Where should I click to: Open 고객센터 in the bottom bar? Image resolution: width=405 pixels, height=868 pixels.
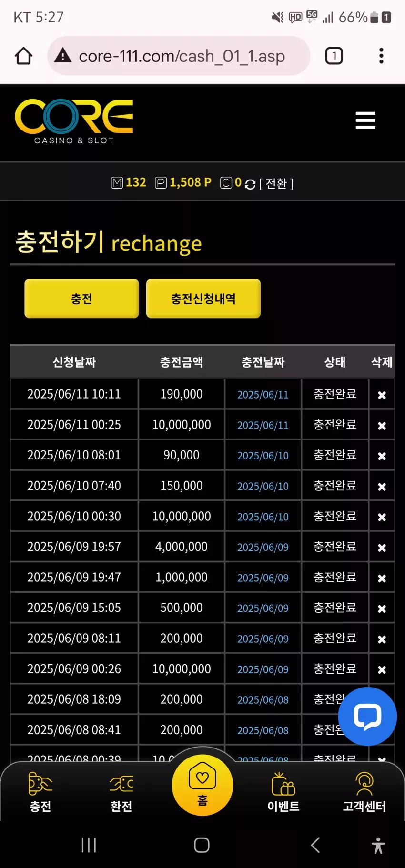[364, 792]
